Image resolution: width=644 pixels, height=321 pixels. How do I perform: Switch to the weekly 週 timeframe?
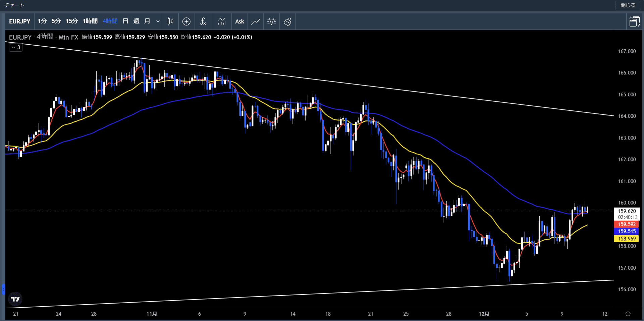136,21
